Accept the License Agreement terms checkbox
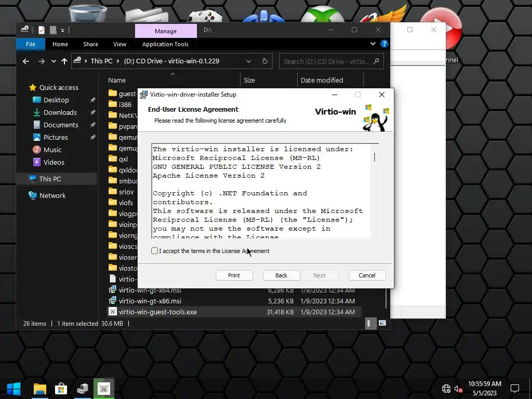The image size is (532, 399). click(154, 251)
